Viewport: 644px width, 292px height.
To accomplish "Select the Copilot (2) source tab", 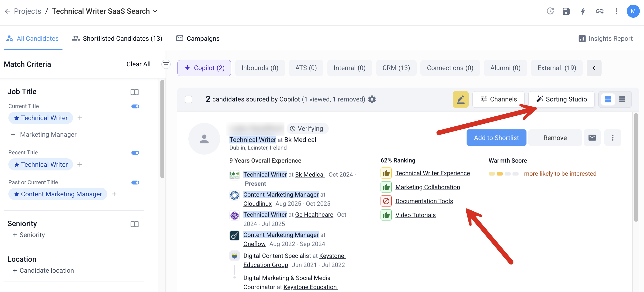I will tap(204, 68).
